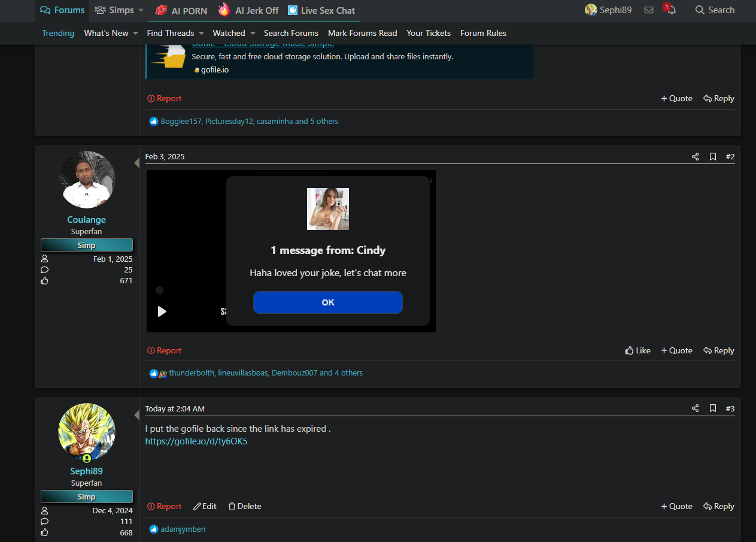Click the share icon on post #3
Screen dimensions: 756x542
point(695,408)
